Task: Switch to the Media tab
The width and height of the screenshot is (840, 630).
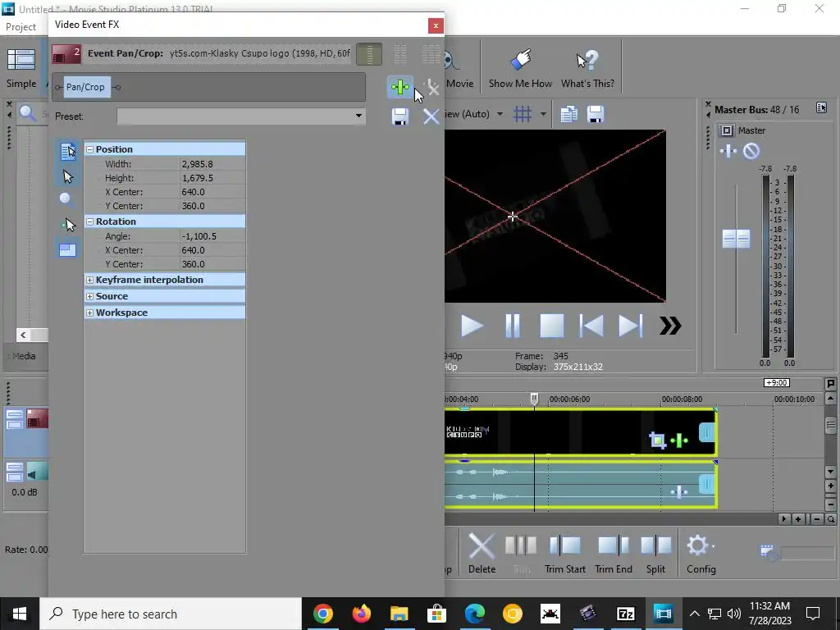Action: click(24, 356)
